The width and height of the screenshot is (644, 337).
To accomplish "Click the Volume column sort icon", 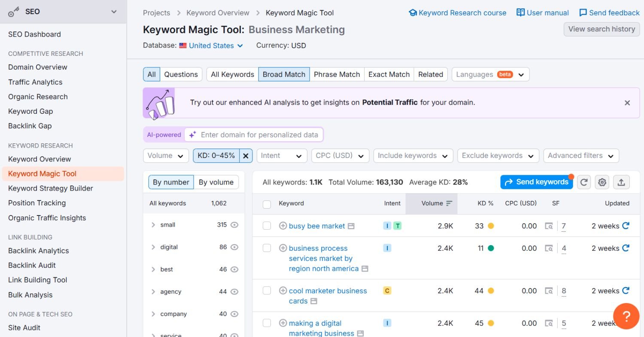I will pyautogui.click(x=449, y=203).
